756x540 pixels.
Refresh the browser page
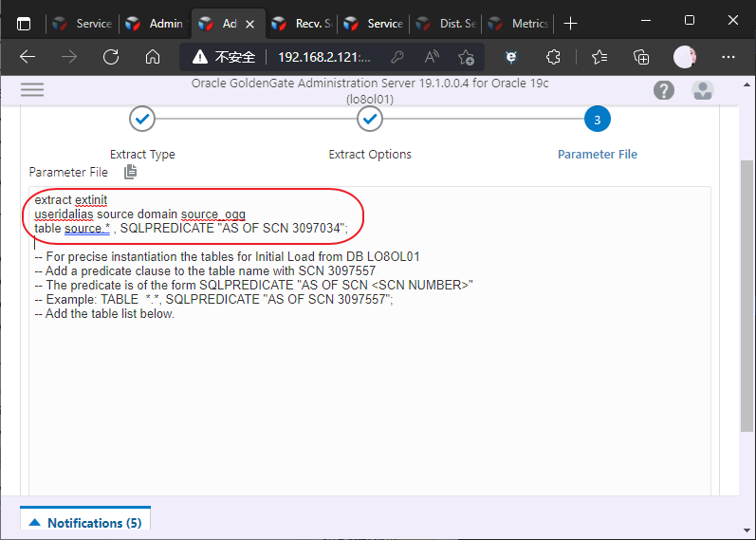pos(111,57)
